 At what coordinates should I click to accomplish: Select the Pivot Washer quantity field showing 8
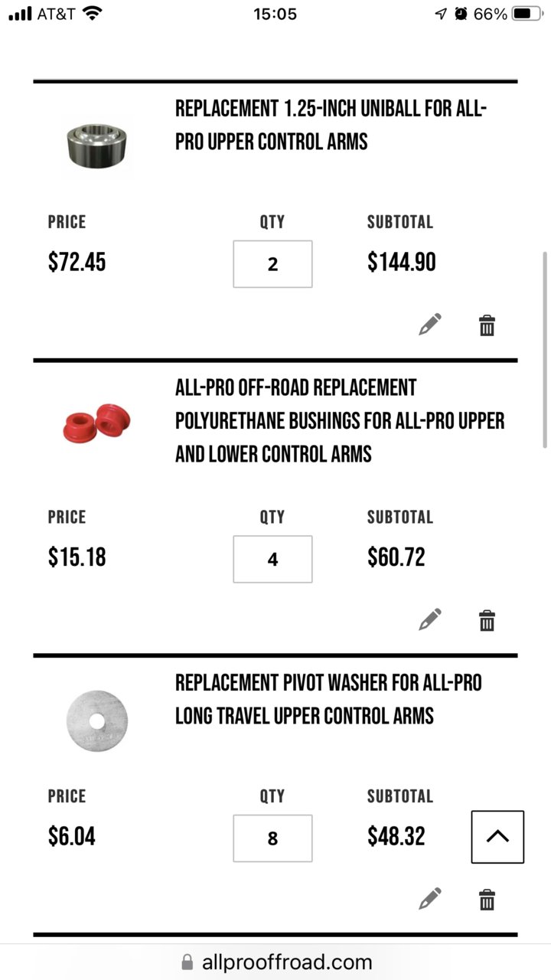pyautogui.click(x=272, y=838)
